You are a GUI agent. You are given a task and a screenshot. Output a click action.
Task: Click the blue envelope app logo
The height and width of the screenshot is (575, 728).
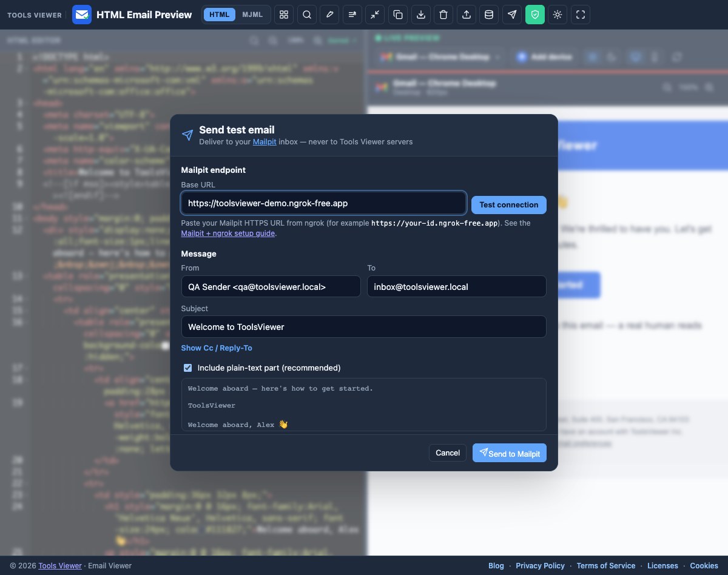(x=82, y=15)
